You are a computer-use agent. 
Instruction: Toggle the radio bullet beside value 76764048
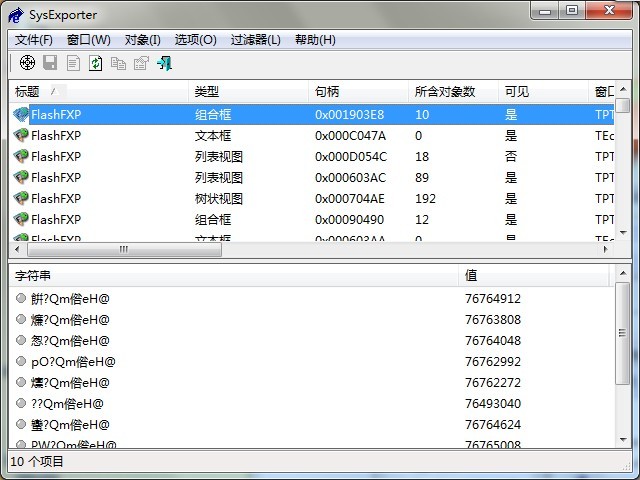(21, 340)
